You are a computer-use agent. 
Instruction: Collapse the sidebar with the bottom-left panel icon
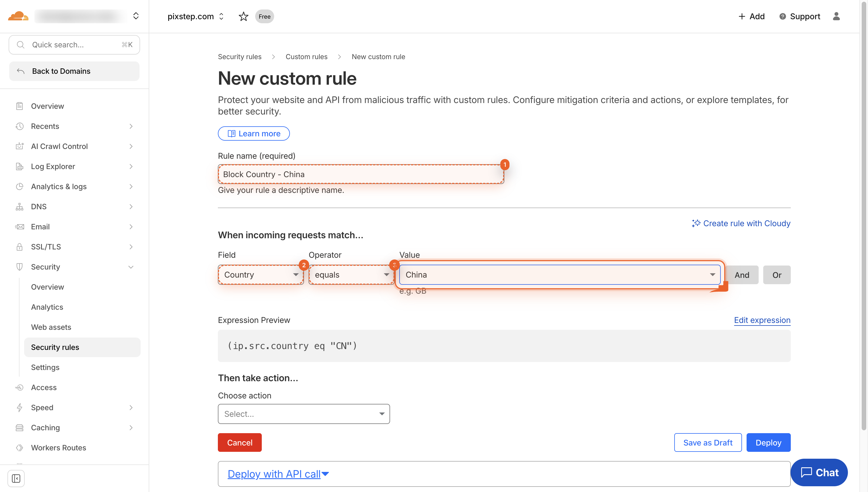pos(16,478)
